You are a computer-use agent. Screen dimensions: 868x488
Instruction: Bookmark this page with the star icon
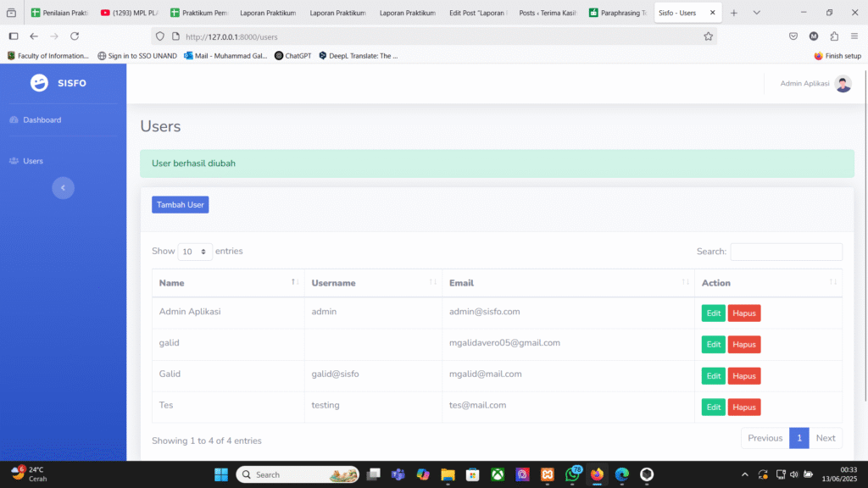tap(708, 36)
